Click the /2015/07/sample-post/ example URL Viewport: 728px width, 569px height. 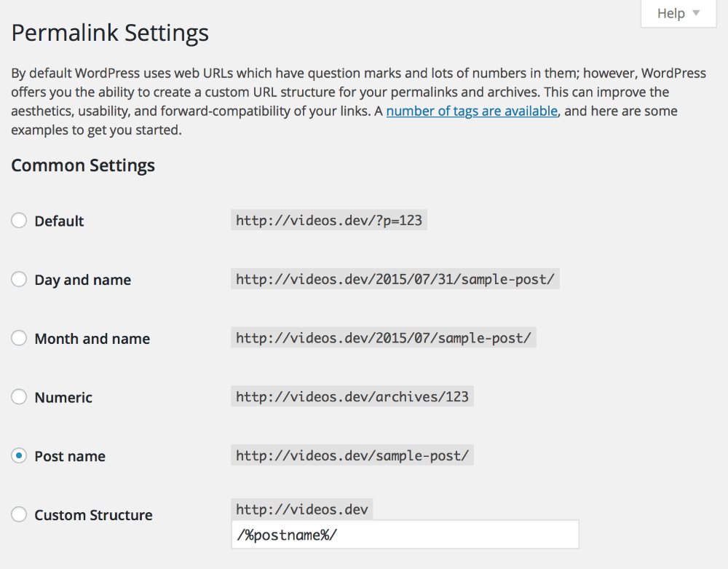coord(384,339)
